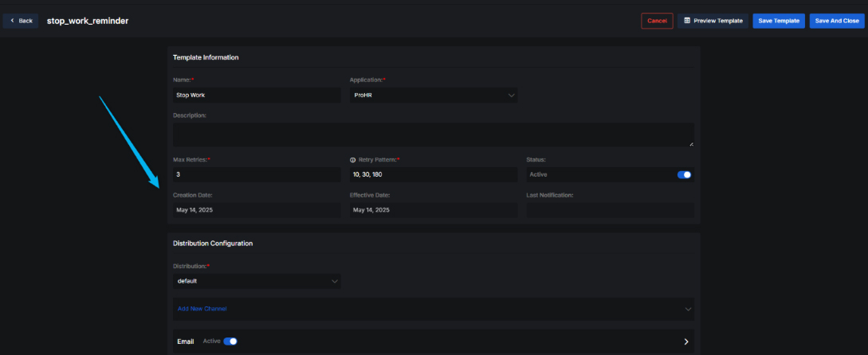This screenshot has width=868, height=355.
Task: Click the Max Retries field
Action: tap(257, 174)
